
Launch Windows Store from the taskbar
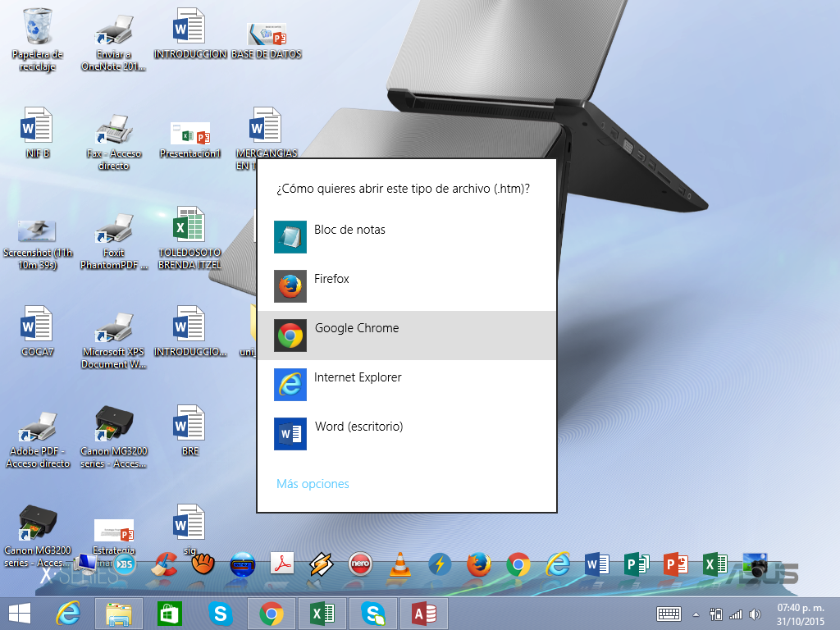(169, 613)
